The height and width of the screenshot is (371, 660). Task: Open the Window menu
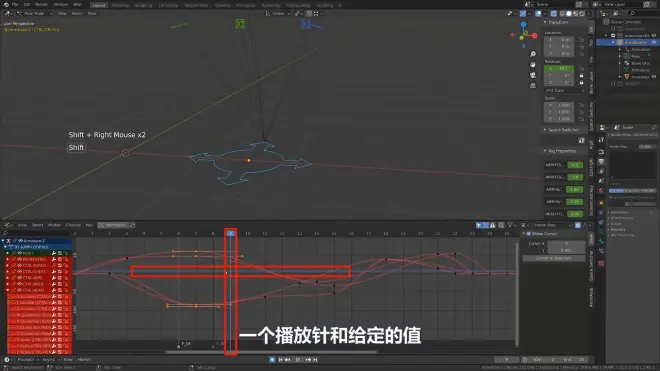coord(61,4)
